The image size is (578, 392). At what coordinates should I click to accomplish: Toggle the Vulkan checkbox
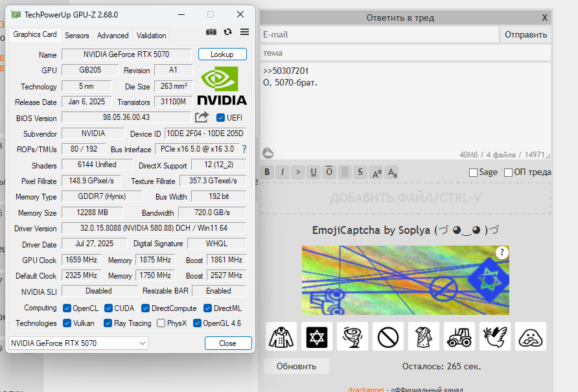67,323
